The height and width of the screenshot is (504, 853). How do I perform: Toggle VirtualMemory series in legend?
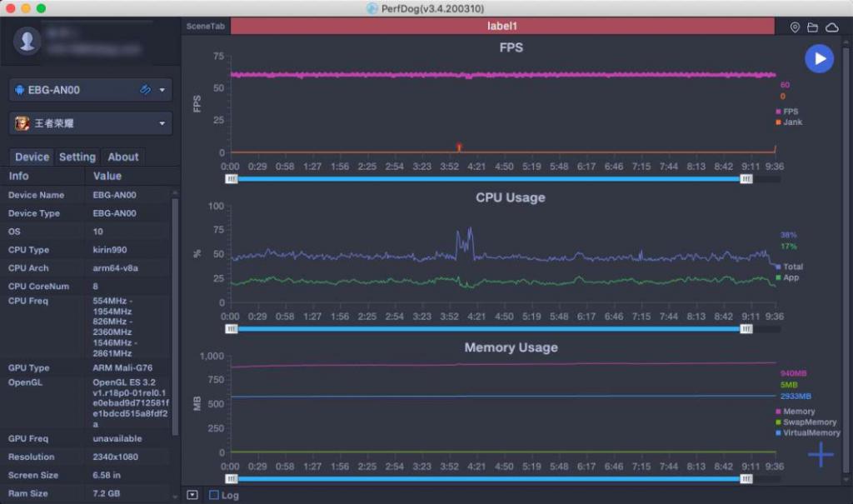(808, 433)
